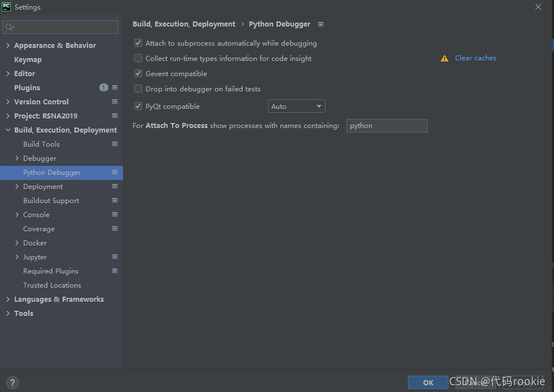Click the settings icon next to Python Debugger breadcrumb
This screenshot has width=554, height=392.
tap(320, 24)
